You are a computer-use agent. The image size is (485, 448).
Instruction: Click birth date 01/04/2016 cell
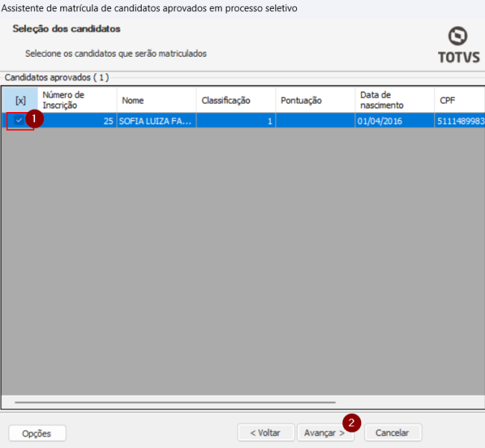[394, 120]
